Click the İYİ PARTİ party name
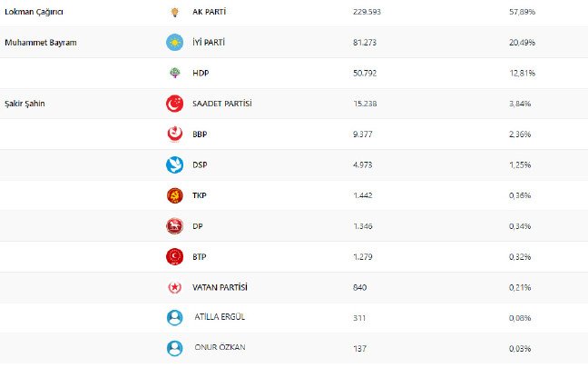Viewport: 588px width, 368px height. point(209,43)
